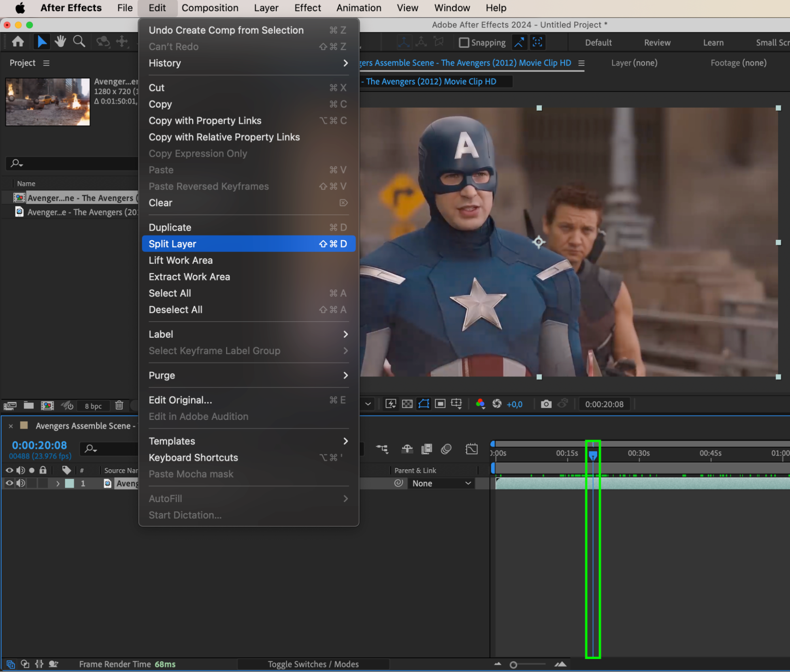Hide layer 1 video with eye toggle
Image resolution: width=790 pixels, height=672 pixels.
pyautogui.click(x=9, y=483)
